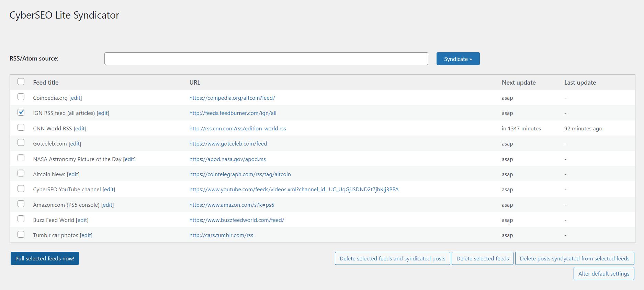The height and width of the screenshot is (290, 644).
Task: Open the cointelegraph.com altcoin tag URL
Action: pyautogui.click(x=240, y=174)
